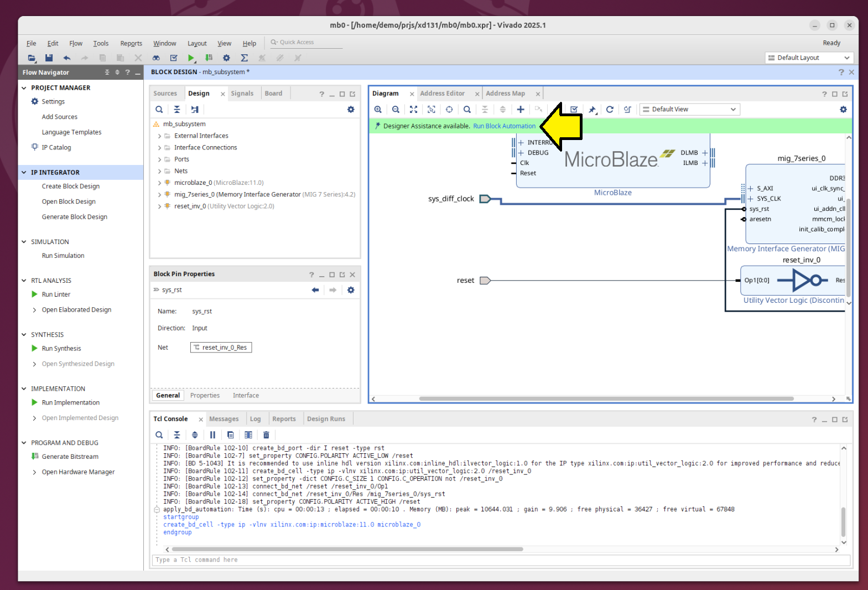Screen dimensions: 868x590
Task: Click the Run Block Automation link
Action: coord(504,126)
